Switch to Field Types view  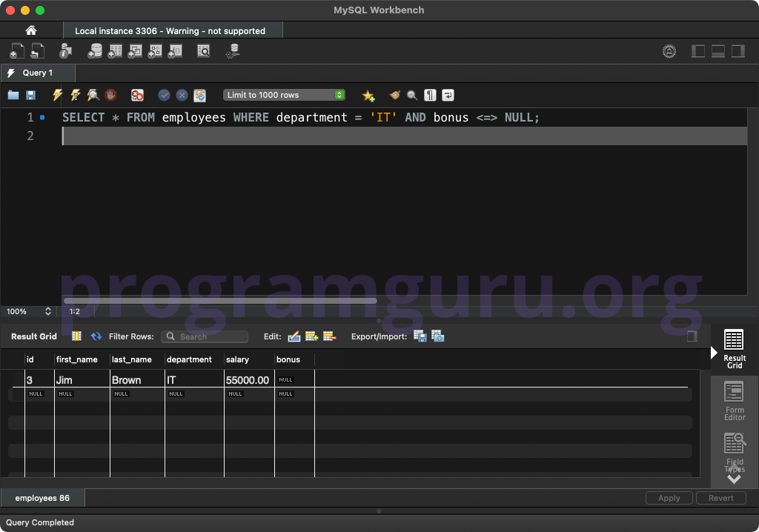click(734, 452)
